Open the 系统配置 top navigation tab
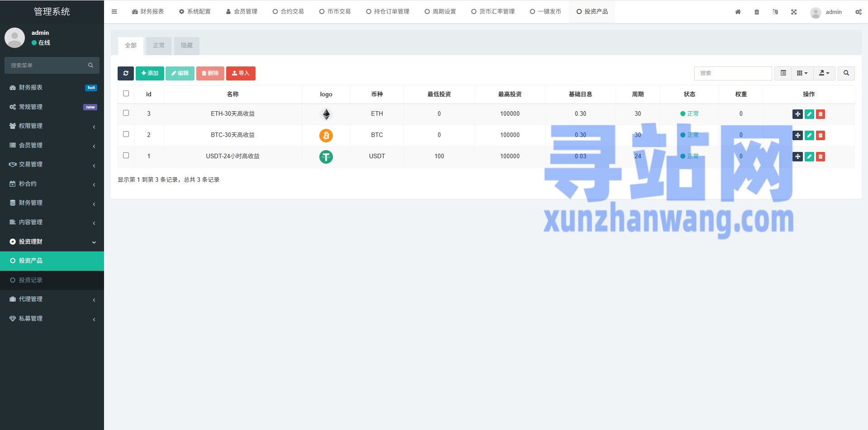Screen dimensions: 868x430 coord(195,12)
